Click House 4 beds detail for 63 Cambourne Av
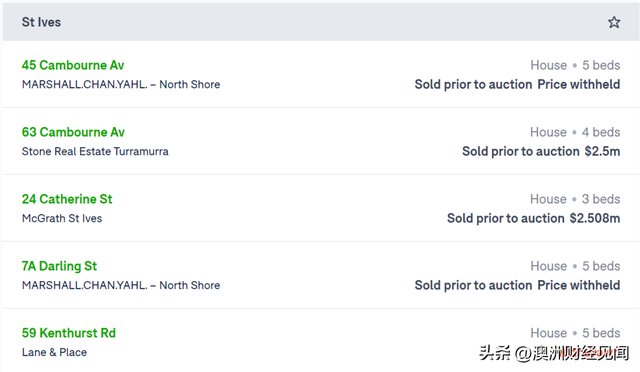640x372 pixels. (575, 132)
